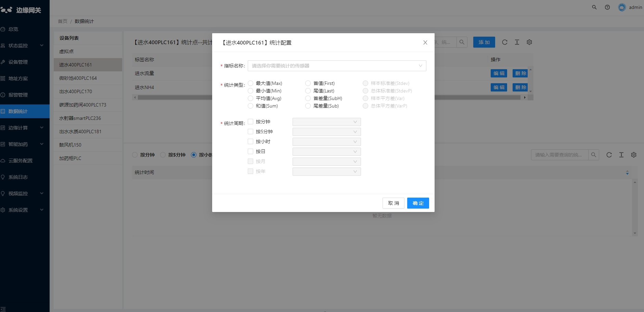644x312 pixels.
Task: Click the top header search icon
Action: click(x=594, y=7)
